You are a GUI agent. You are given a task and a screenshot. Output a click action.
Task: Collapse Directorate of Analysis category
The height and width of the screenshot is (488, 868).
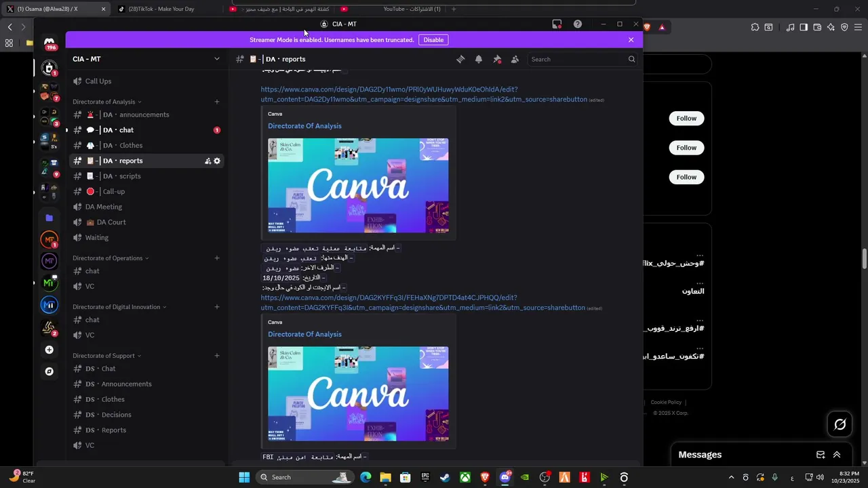point(106,102)
